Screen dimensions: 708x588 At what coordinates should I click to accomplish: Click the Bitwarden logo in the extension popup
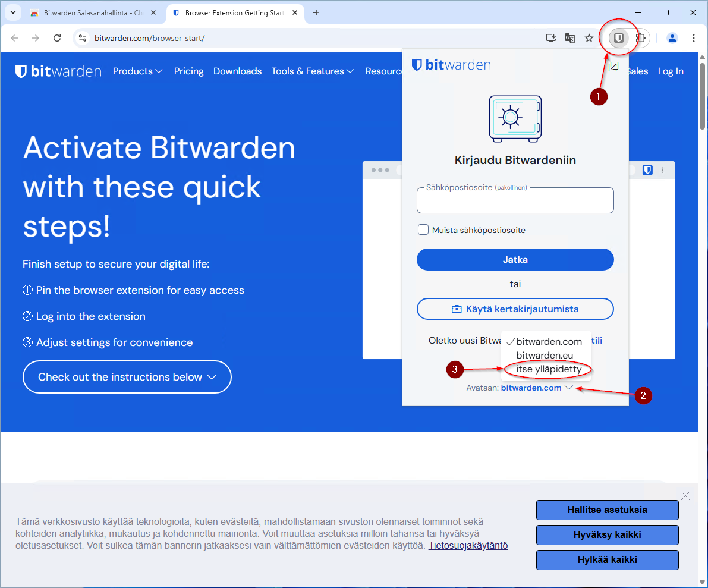click(x=452, y=65)
